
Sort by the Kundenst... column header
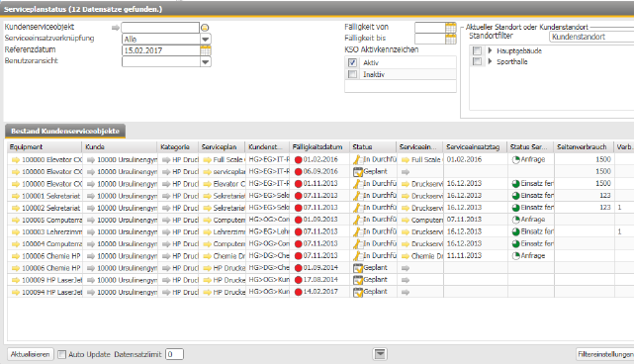(267, 146)
